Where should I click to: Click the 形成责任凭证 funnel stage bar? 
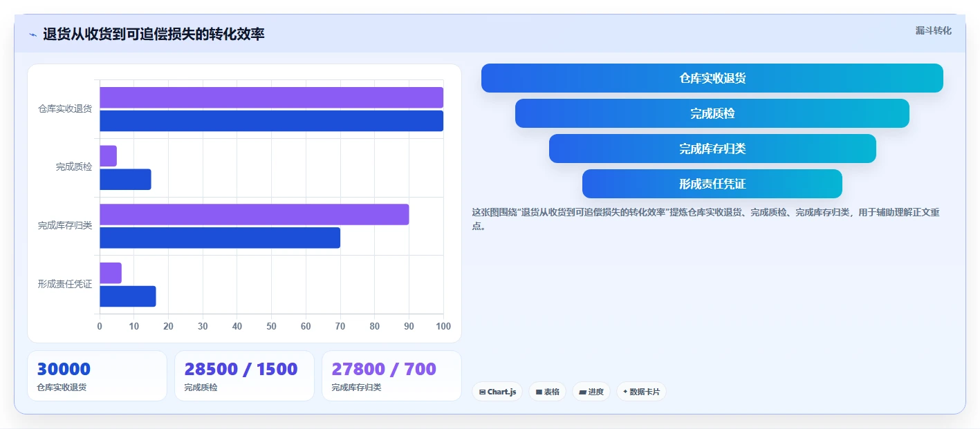click(712, 184)
